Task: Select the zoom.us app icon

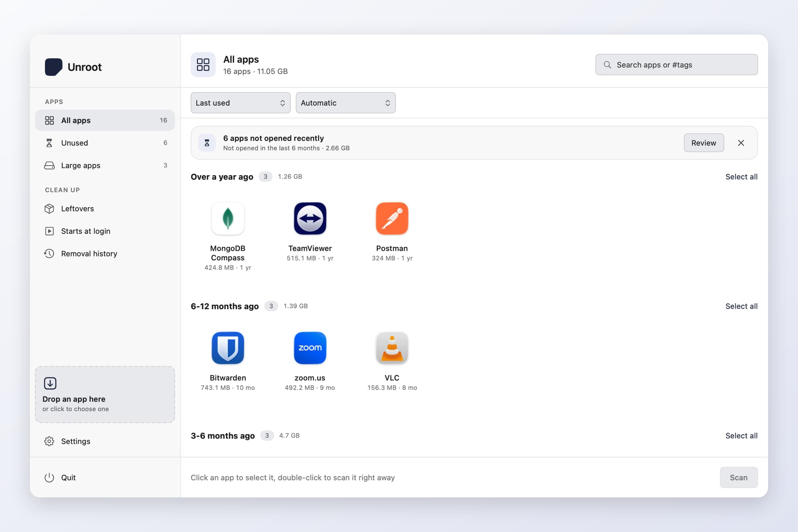Action: click(310, 348)
